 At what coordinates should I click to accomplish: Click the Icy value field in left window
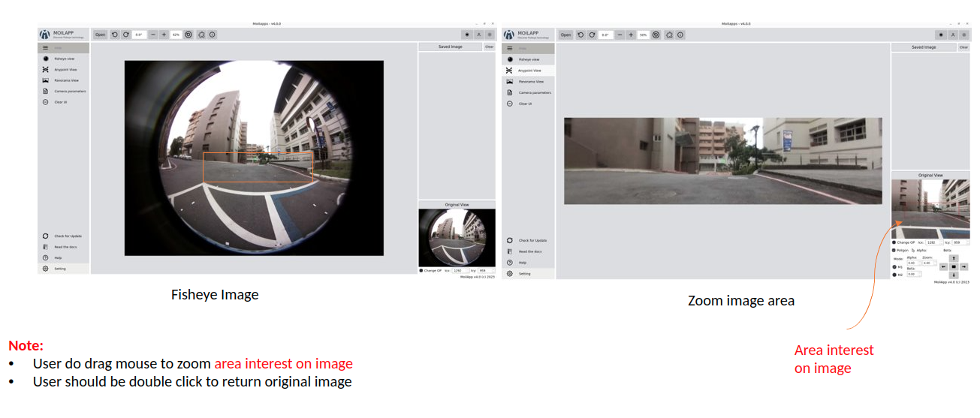pyautogui.click(x=485, y=270)
